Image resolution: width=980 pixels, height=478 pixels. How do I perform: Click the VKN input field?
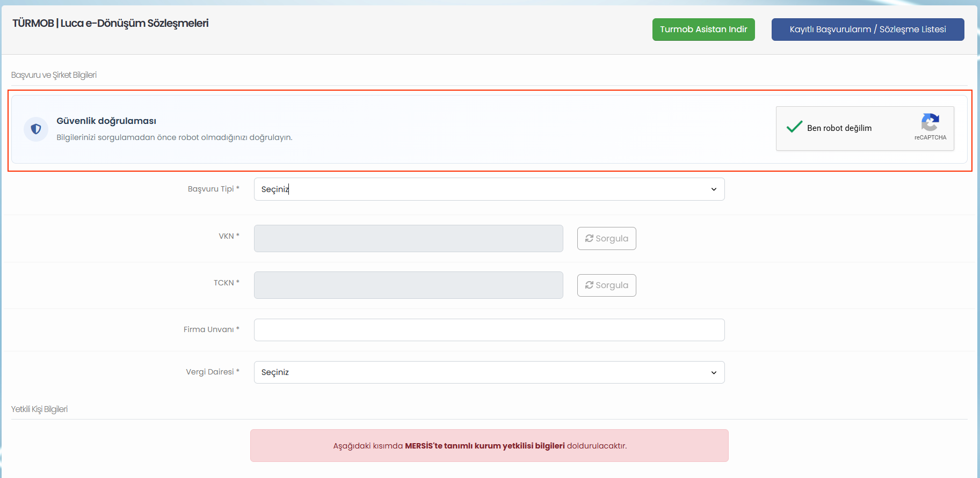coord(409,238)
